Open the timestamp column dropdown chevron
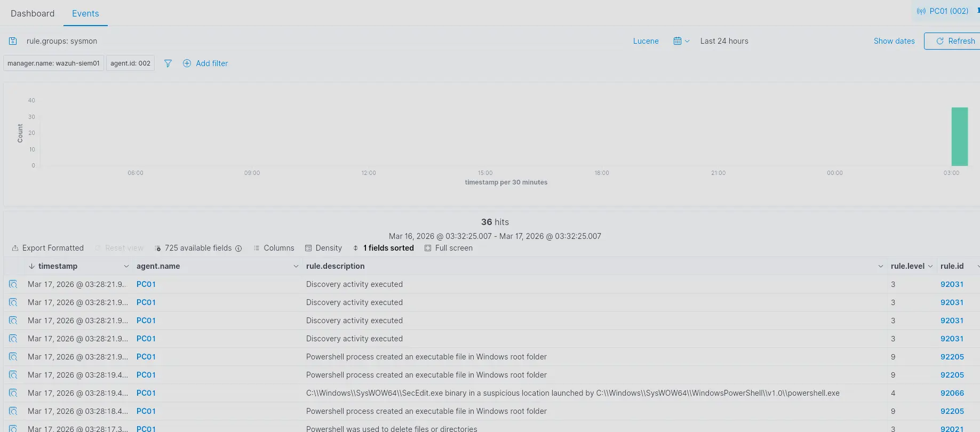The width and height of the screenshot is (980, 432). (x=126, y=266)
